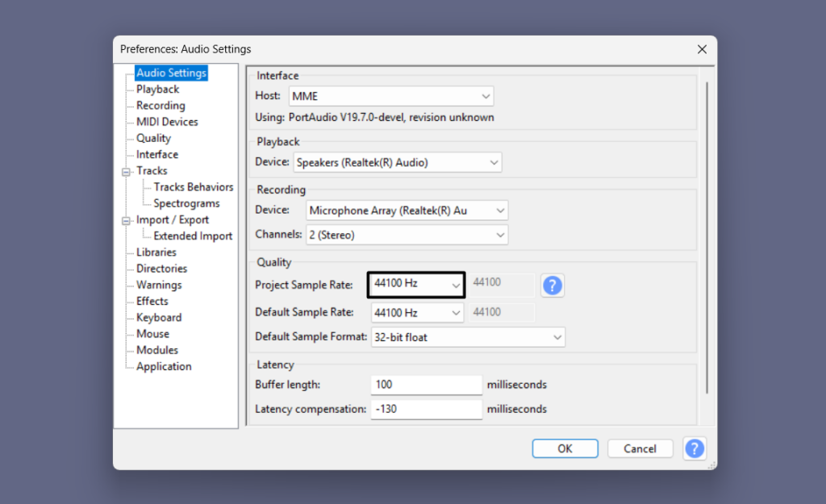Screen dimensions: 826x504
Task: Open the Keyboard preferences section
Action: pos(159,318)
